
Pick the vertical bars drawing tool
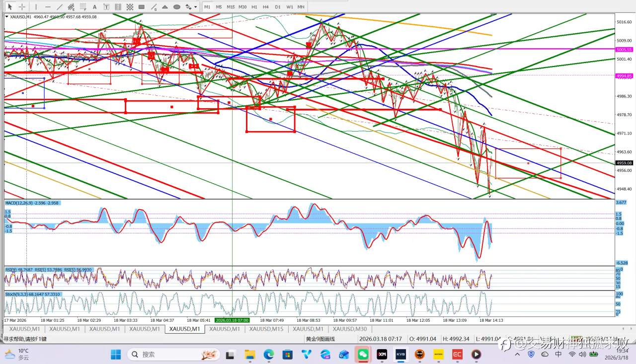click(118, 7)
